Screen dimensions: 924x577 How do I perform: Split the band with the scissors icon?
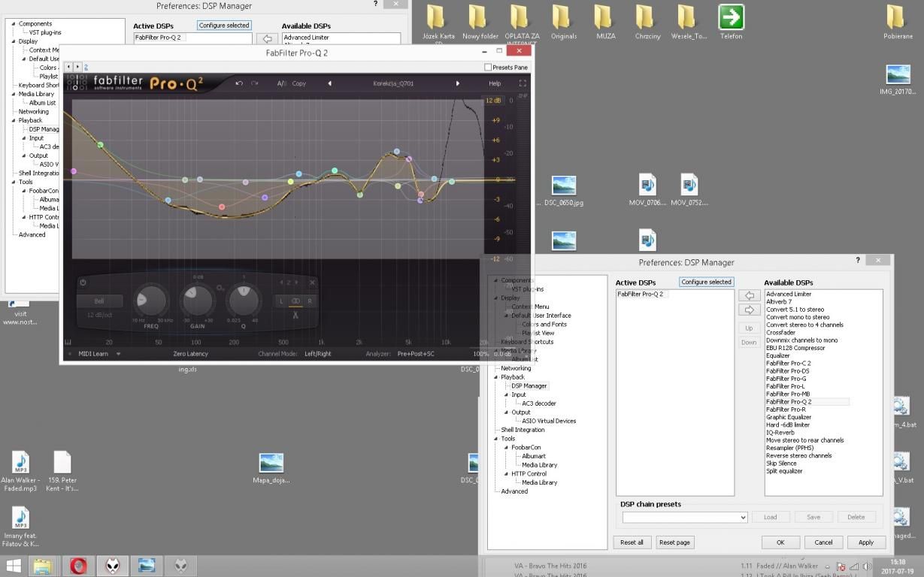(295, 315)
